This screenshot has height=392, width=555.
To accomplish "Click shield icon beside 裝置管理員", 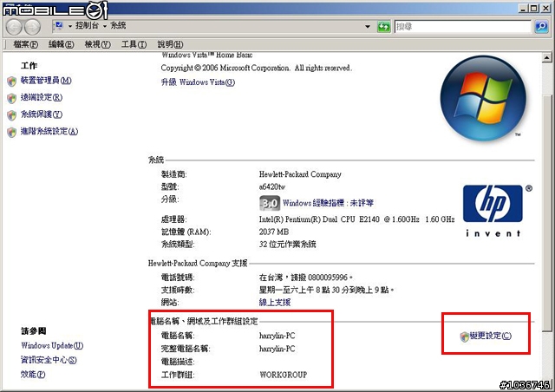I will click(x=11, y=82).
